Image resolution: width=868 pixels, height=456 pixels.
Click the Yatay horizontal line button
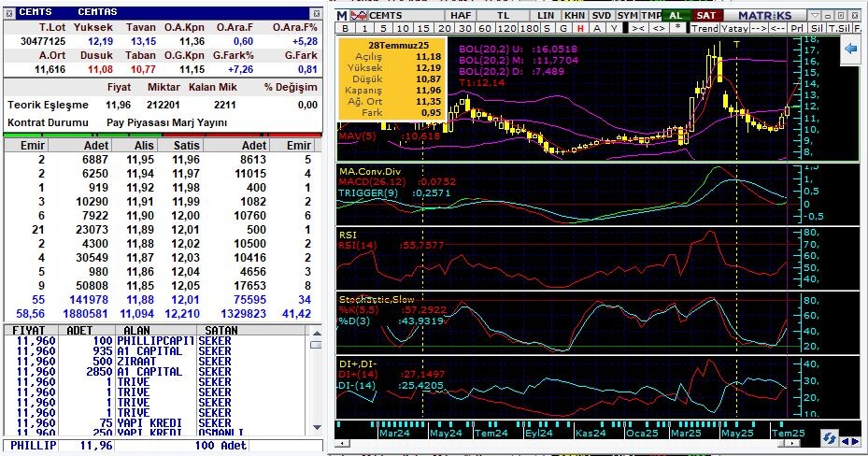(734, 28)
